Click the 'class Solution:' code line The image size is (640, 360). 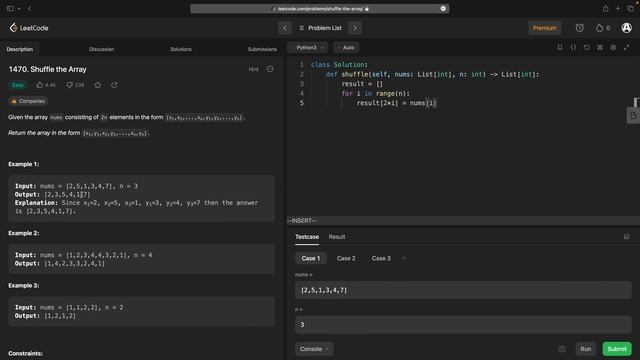[x=339, y=65]
